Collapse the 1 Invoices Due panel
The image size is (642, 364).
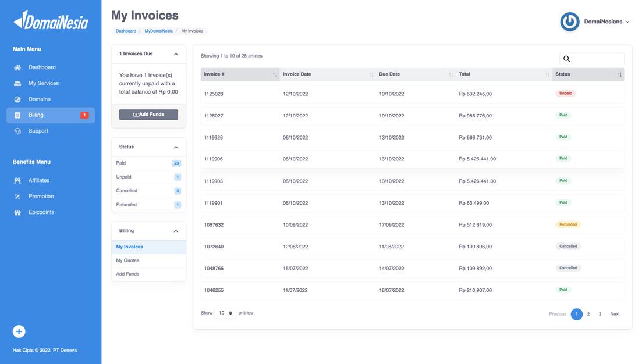tap(176, 54)
